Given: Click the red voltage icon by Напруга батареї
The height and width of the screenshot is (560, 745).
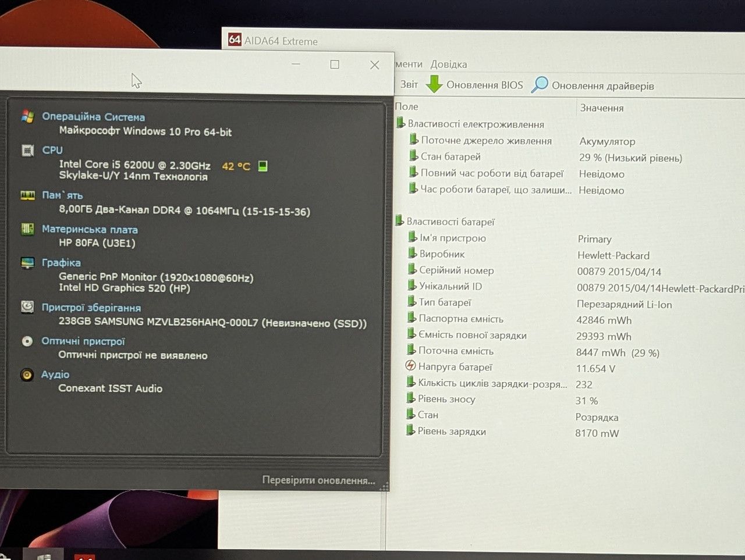Looking at the screenshot, I should point(410,366).
